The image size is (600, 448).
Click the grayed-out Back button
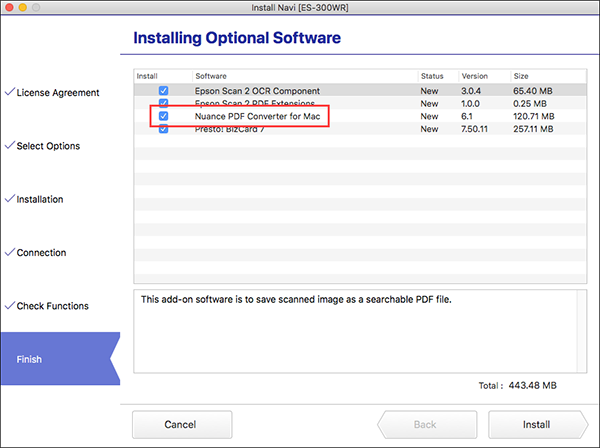[427, 425]
